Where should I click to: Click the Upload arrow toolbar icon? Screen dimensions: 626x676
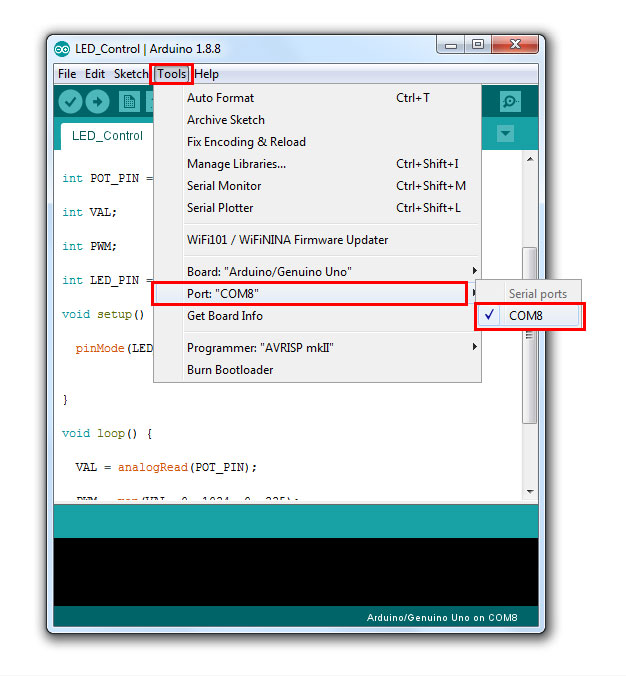pos(97,102)
